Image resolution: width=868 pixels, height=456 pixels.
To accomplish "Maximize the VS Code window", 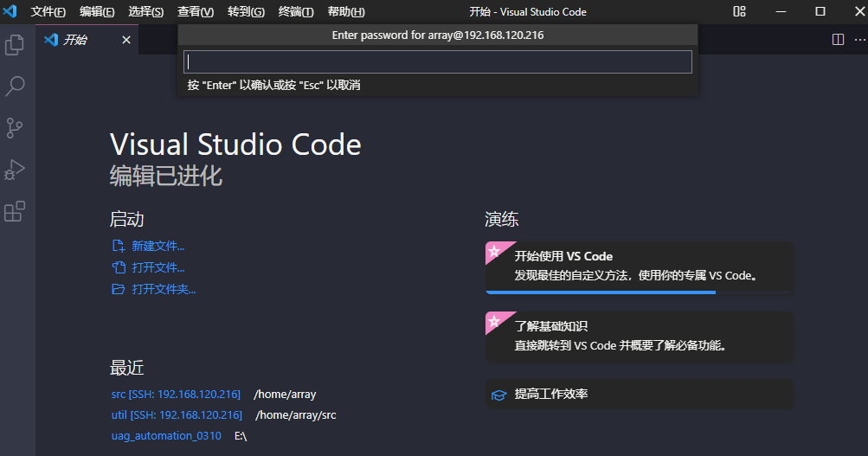I will pyautogui.click(x=820, y=11).
